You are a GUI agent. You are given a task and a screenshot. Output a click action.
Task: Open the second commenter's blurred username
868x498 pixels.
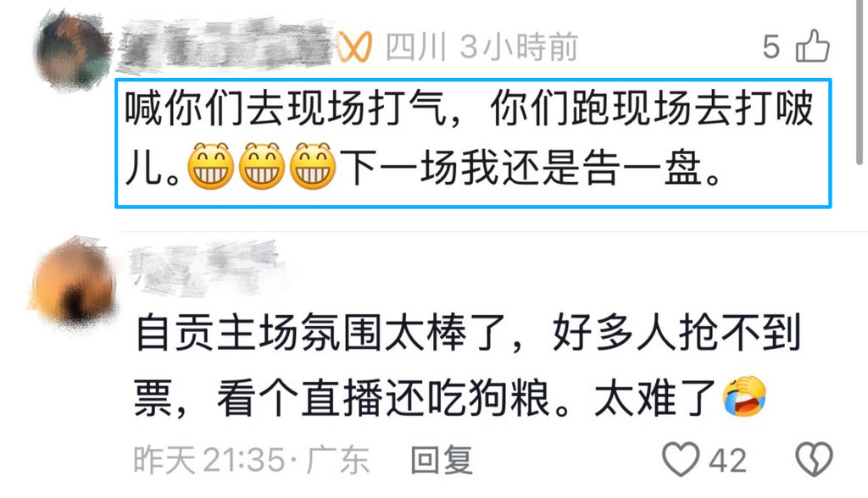[206, 266]
